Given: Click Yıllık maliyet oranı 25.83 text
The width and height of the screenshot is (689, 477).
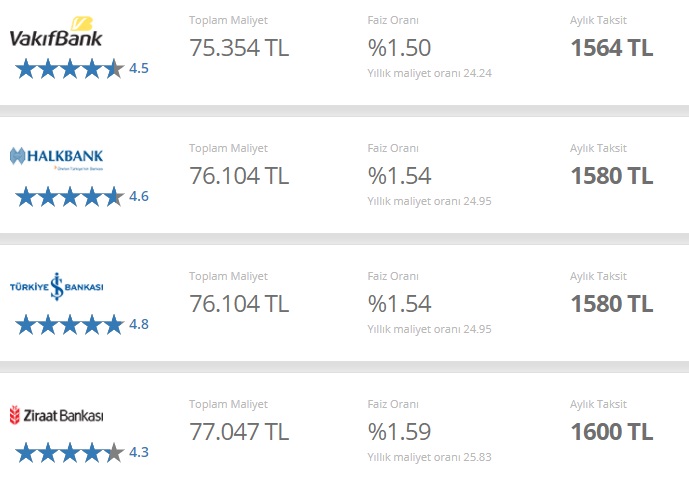Looking at the screenshot, I should 429,457.
